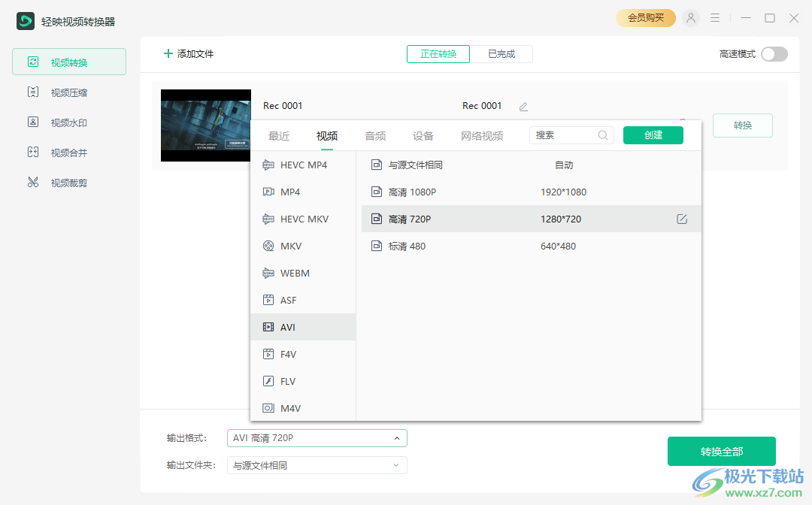
Task: Open the 视频水印 watermark tool
Action: (68, 122)
